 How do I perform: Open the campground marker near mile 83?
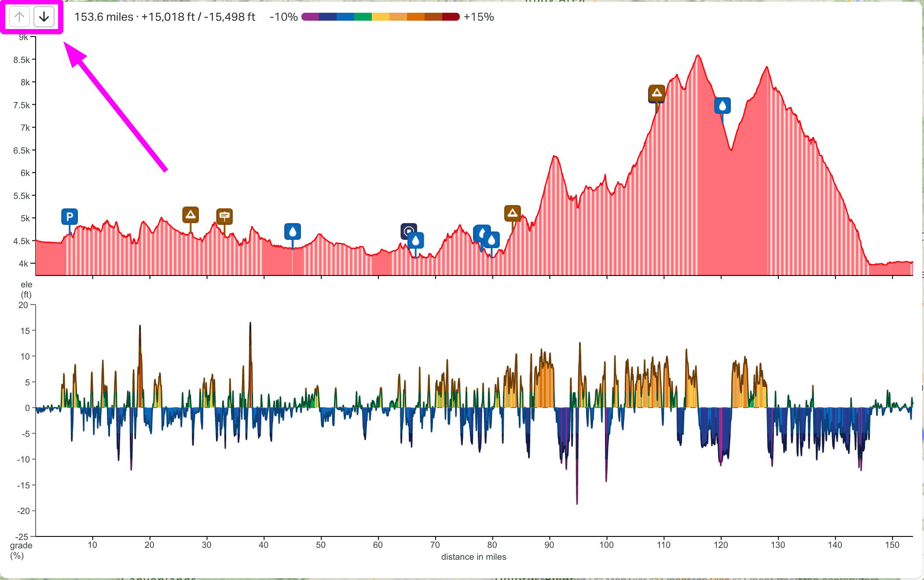coord(513,213)
